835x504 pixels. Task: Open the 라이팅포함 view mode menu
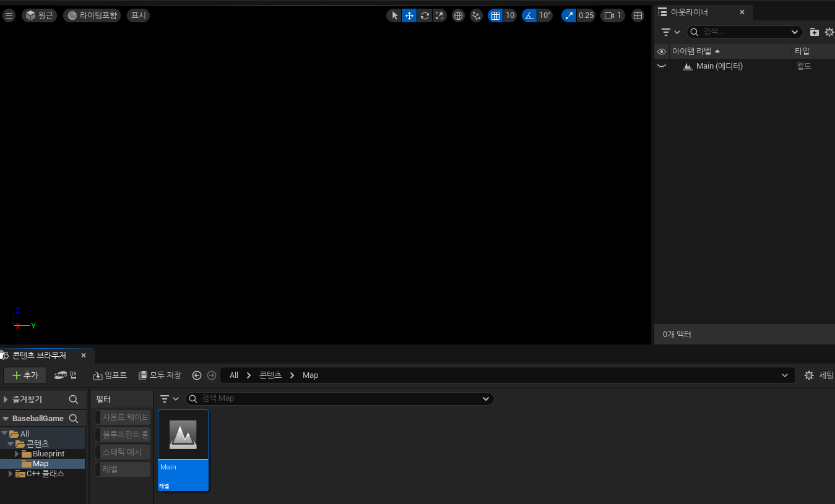coord(92,15)
